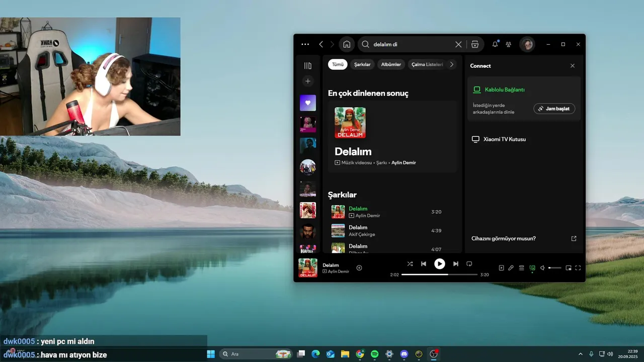The height and width of the screenshot is (362, 644).
Task: Click the taskbar search box Ara
Action: (x=257, y=354)
